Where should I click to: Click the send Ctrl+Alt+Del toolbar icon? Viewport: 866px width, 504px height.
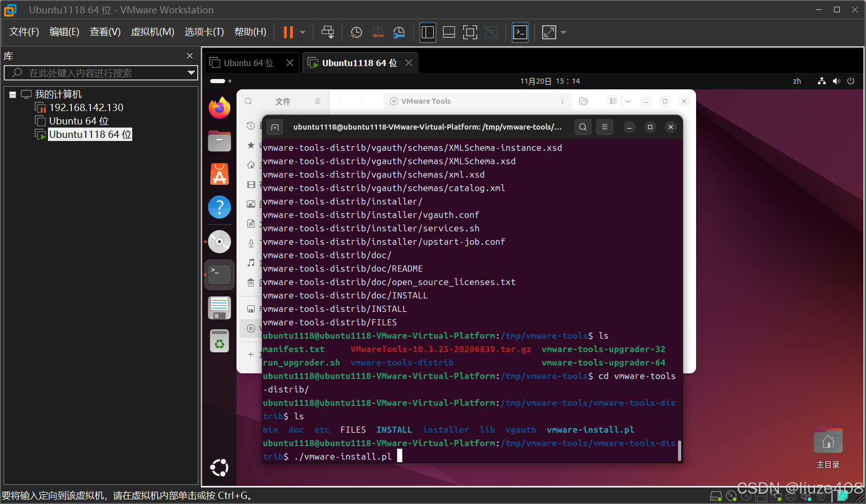[x=327, y=33]
